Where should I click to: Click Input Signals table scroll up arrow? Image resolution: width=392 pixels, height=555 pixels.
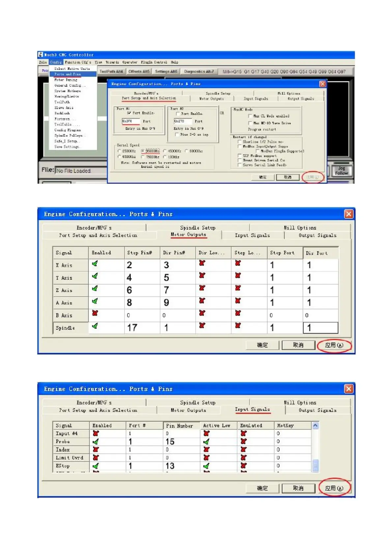[315, 426]
